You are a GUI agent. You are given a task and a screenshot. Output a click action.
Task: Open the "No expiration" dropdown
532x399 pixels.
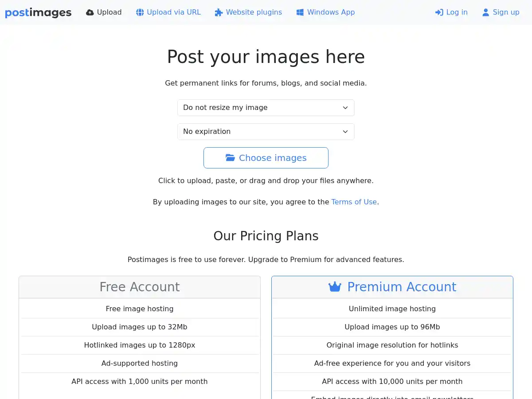(266, 131)
